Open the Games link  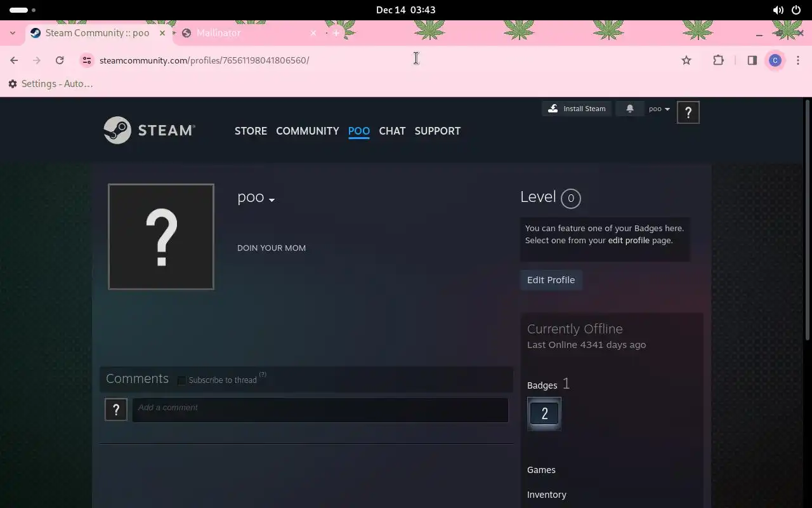click(x=541, y=470)
